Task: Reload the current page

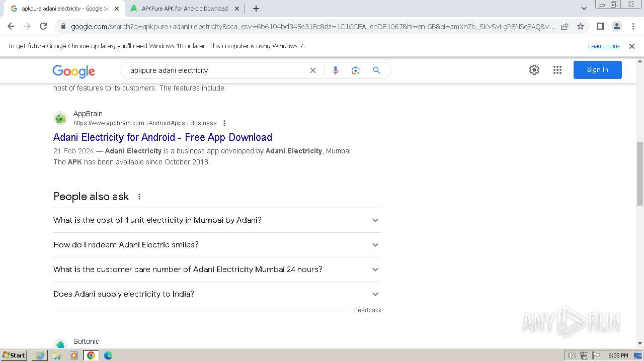Action: click(43, 26)
